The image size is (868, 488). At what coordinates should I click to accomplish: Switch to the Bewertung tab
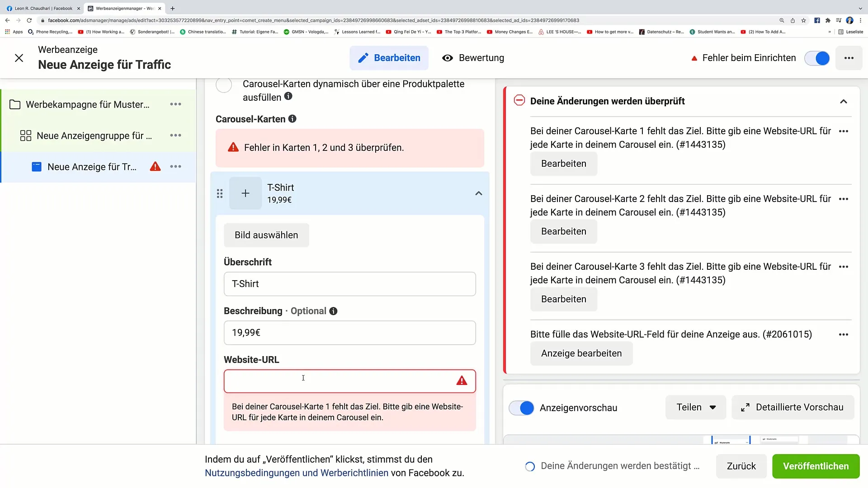pyautogui.click(x=473, y=58)
